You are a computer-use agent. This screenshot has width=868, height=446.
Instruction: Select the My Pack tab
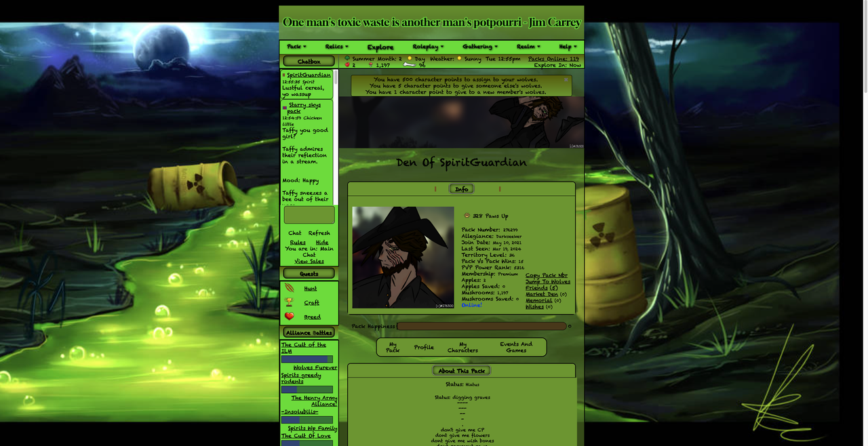click(393, 347)
